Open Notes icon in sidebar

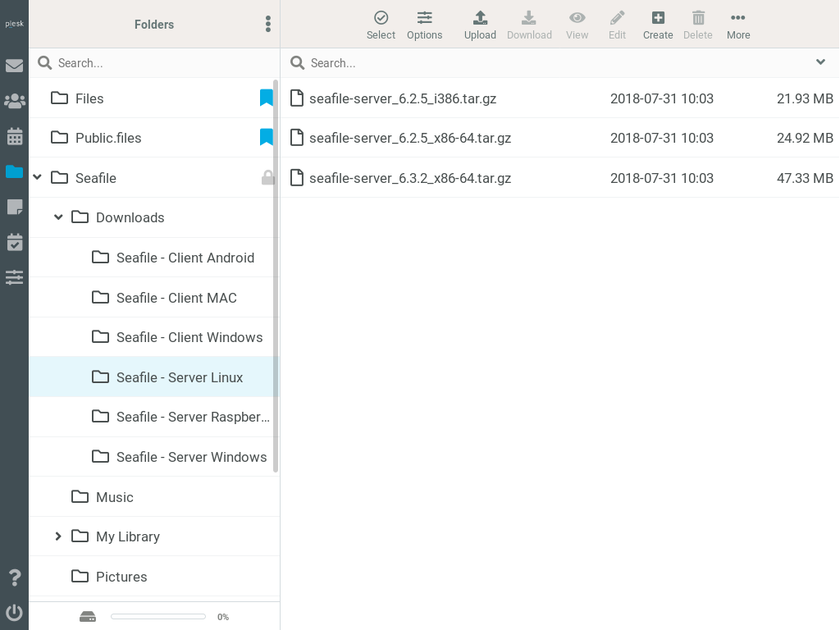pos(14,207)
